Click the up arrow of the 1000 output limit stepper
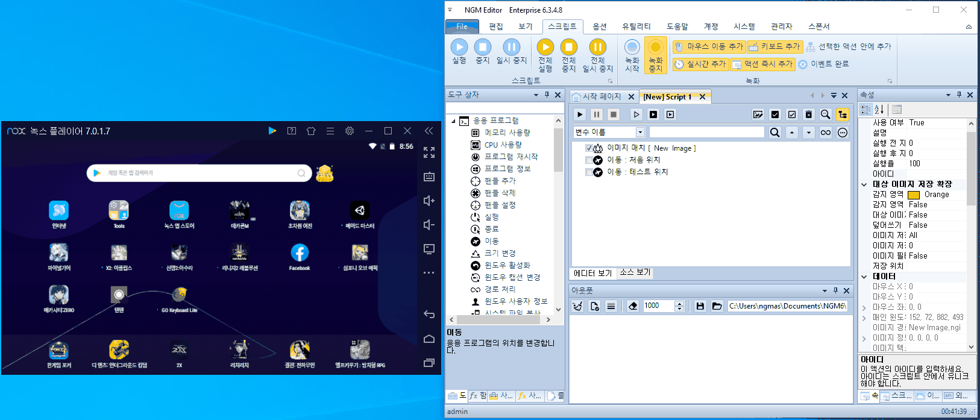 (x=680, y=303)
